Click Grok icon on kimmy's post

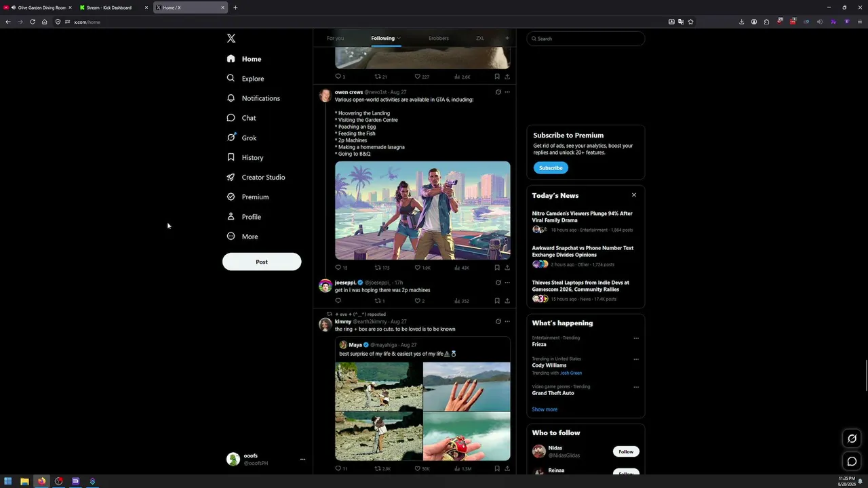coord(498,322)
